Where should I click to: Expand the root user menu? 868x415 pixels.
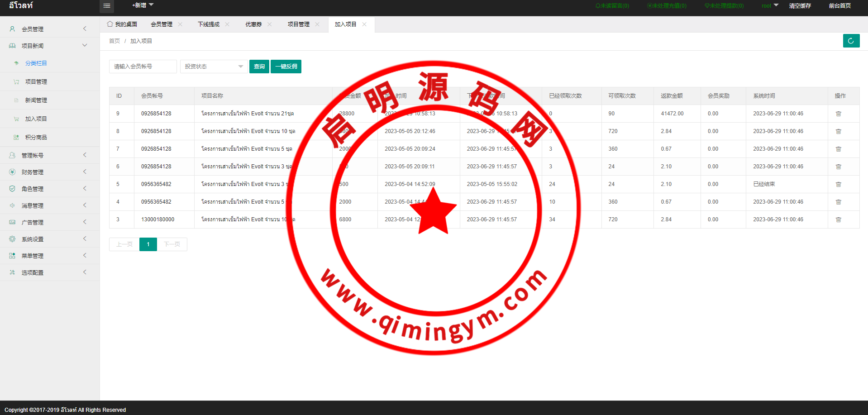[769, 6]
